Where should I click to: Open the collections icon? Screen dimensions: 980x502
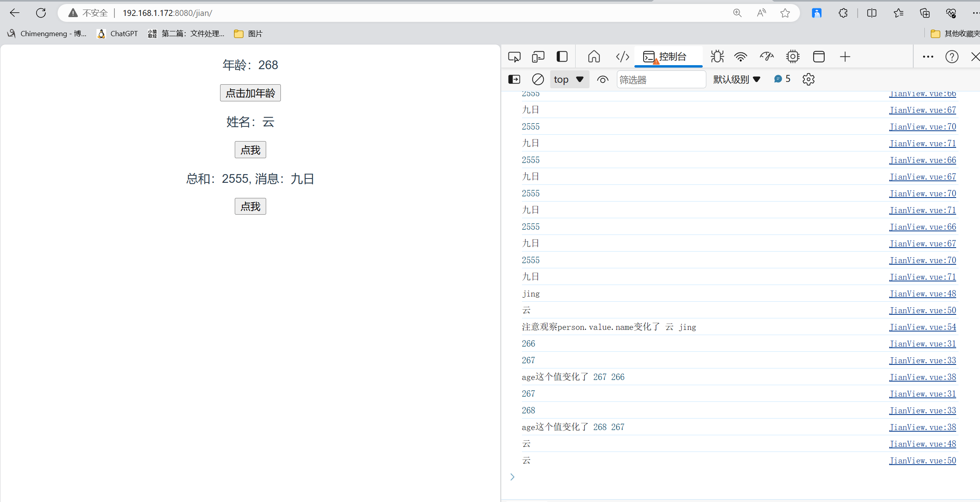pos(925,13)
